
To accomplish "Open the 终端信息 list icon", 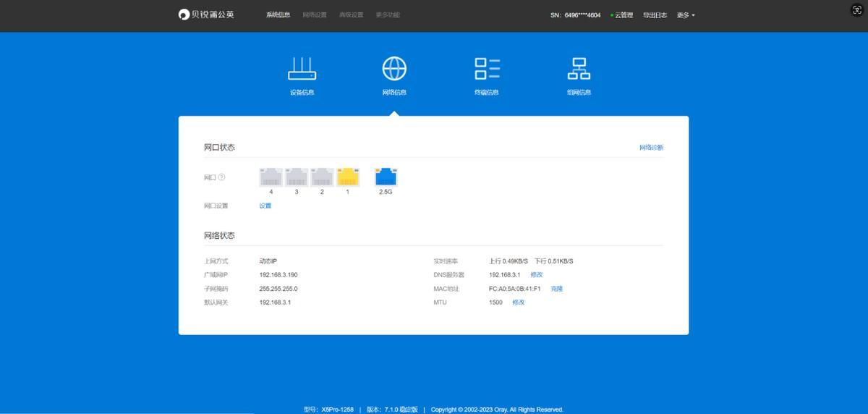I will (x=487, y=69).
